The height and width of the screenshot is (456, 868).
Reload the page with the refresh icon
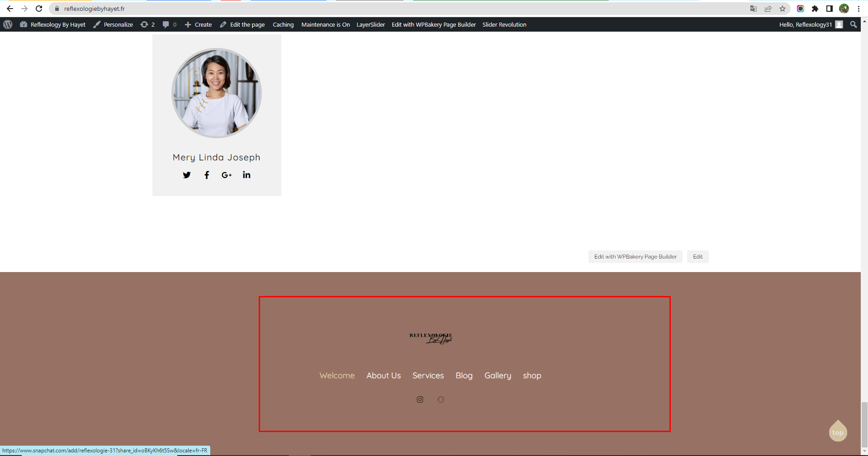(39, 9)
